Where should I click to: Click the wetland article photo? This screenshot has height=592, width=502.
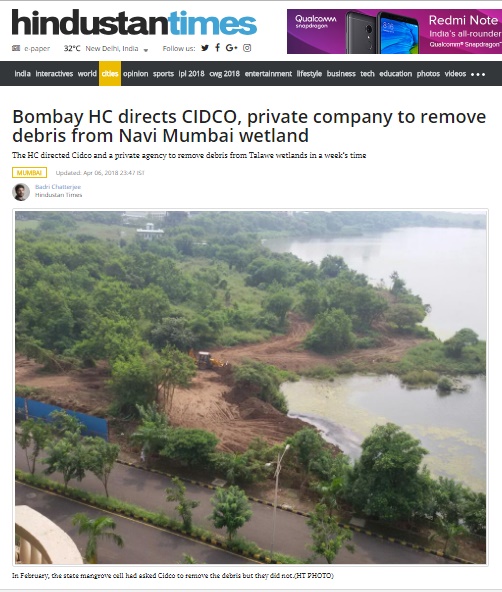coord(250,387)
